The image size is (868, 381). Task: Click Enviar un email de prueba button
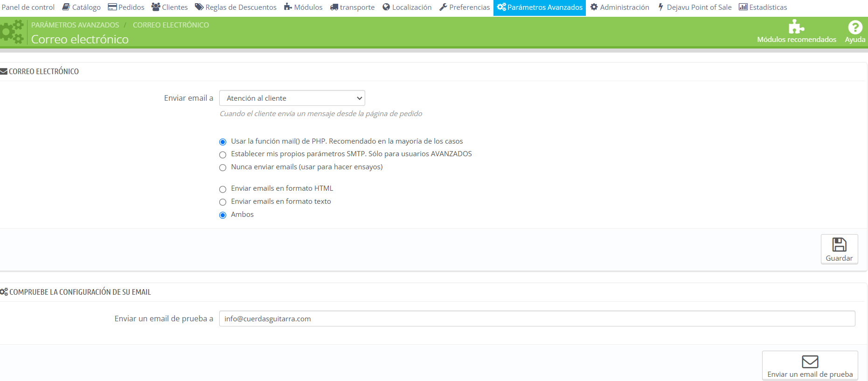(x=810, y=366)
